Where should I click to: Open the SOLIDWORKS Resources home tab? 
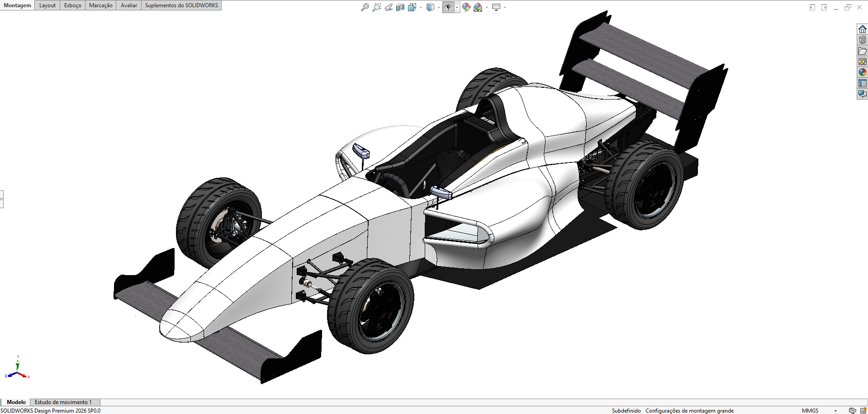[863, 29]
